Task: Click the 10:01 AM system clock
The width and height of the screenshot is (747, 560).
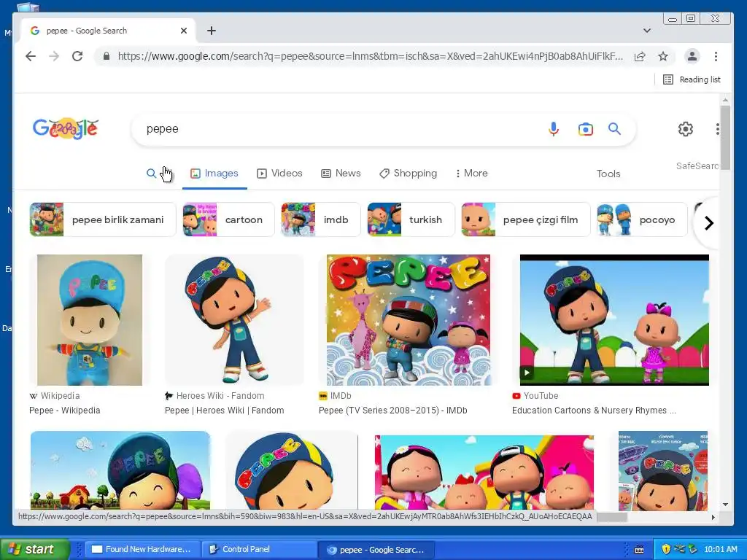Action: [x=720, y=549]
